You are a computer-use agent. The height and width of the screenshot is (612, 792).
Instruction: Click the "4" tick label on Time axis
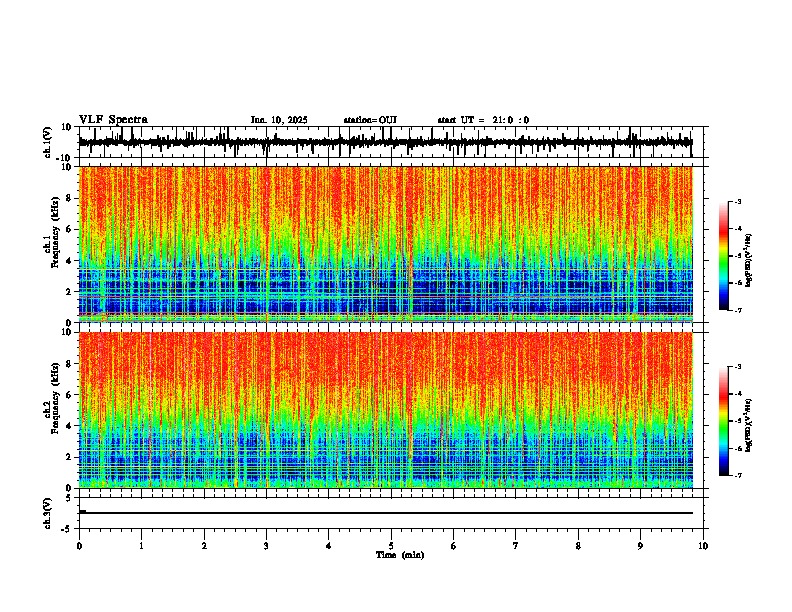click(329, 546)
